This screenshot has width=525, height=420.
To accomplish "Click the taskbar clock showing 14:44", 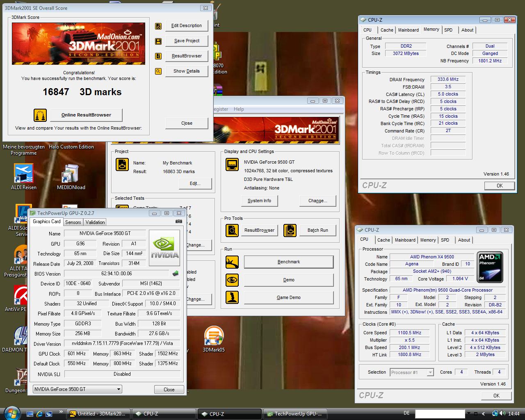I will [514, 414].
